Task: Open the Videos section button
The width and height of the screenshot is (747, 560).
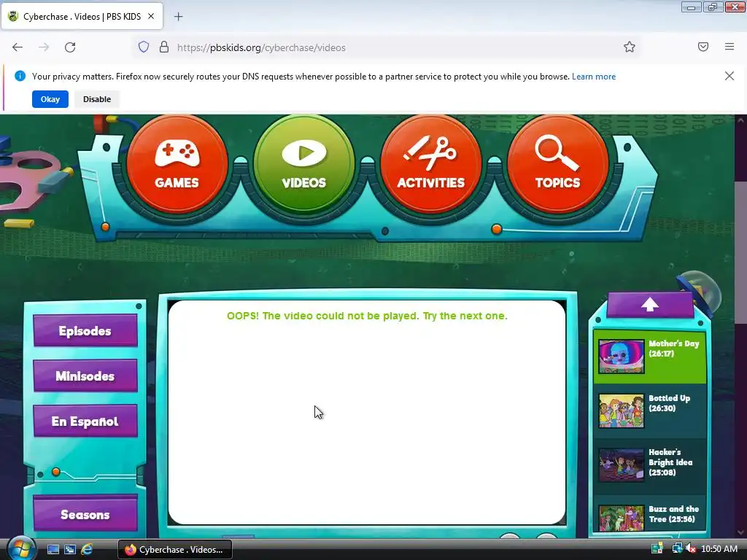Action: click(x=304, y=164)
